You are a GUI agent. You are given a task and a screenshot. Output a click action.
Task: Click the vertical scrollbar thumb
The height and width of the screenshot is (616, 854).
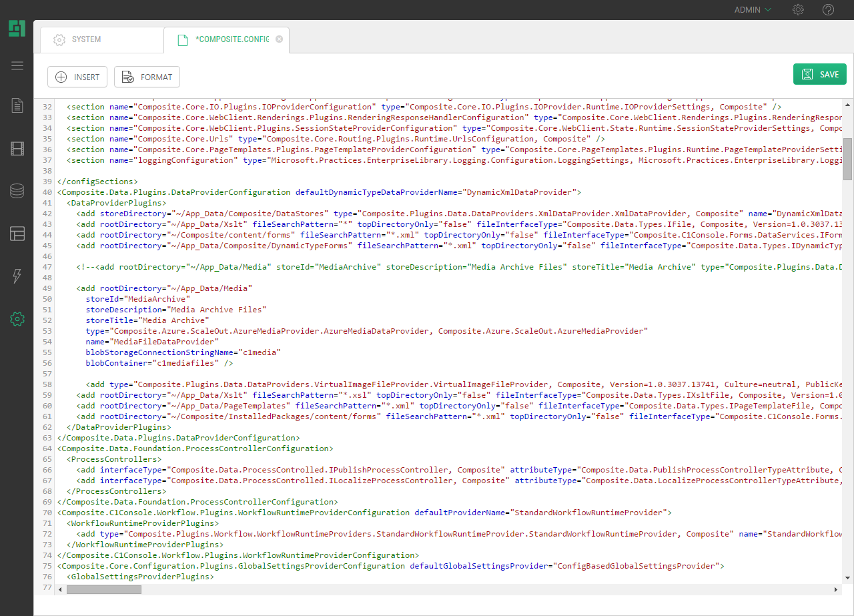point(847,159)
